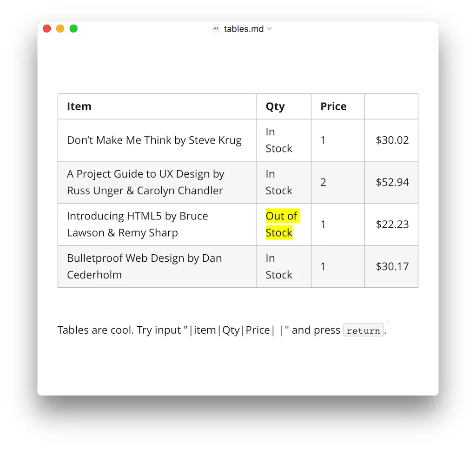Click the empty fourth header cell
Image resolution: width=476 pixels, height=449 pixels.
[391, 106]
